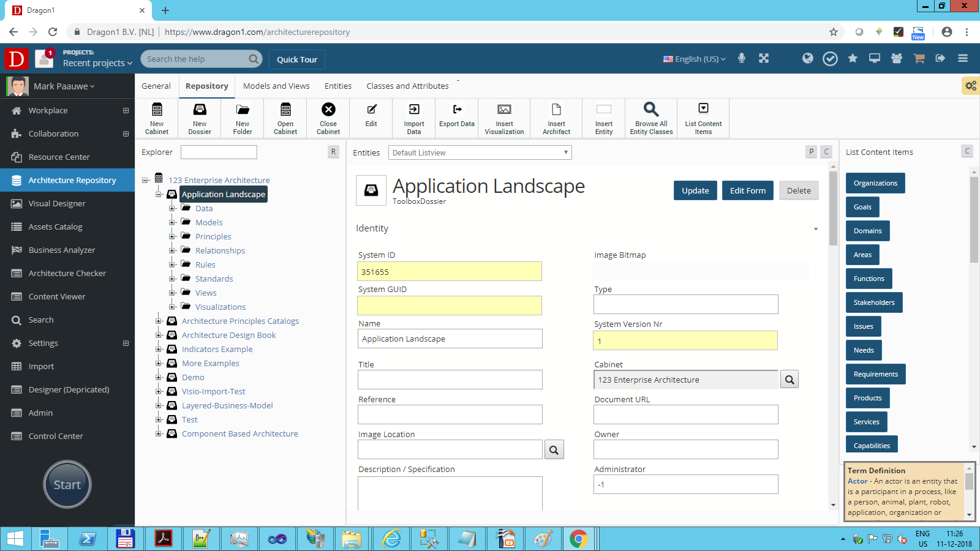The height and width of the screenshot is (551, 980).
Task: Click the Update button
Action: (x=695, y=190)
